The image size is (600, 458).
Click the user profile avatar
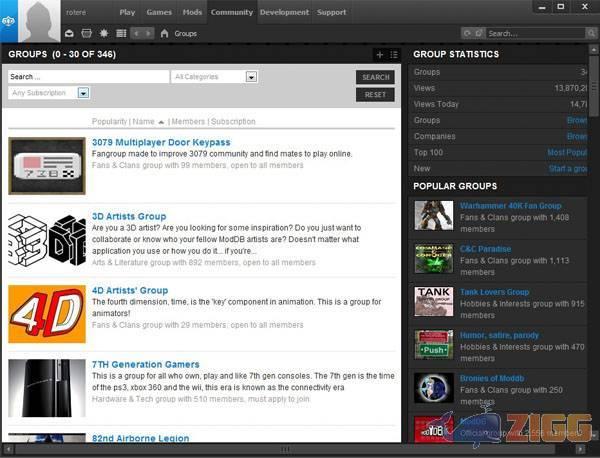(x=40, y=20)
